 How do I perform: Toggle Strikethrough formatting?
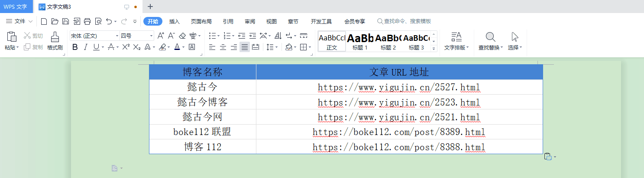pyautogui.click(x=111, y=47)
